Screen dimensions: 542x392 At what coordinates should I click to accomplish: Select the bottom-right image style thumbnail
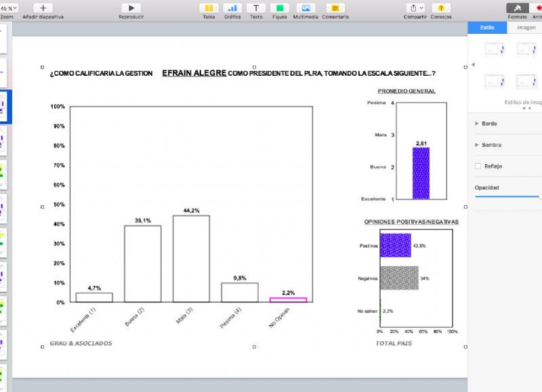(x=526, y=82)
